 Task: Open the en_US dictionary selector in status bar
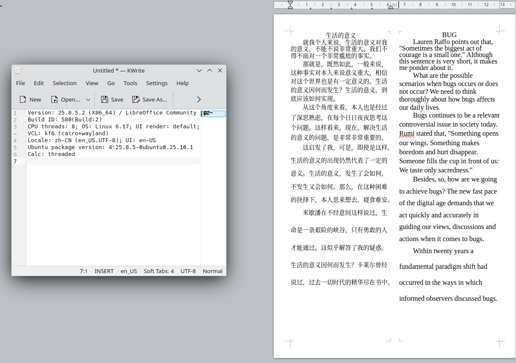129,271
